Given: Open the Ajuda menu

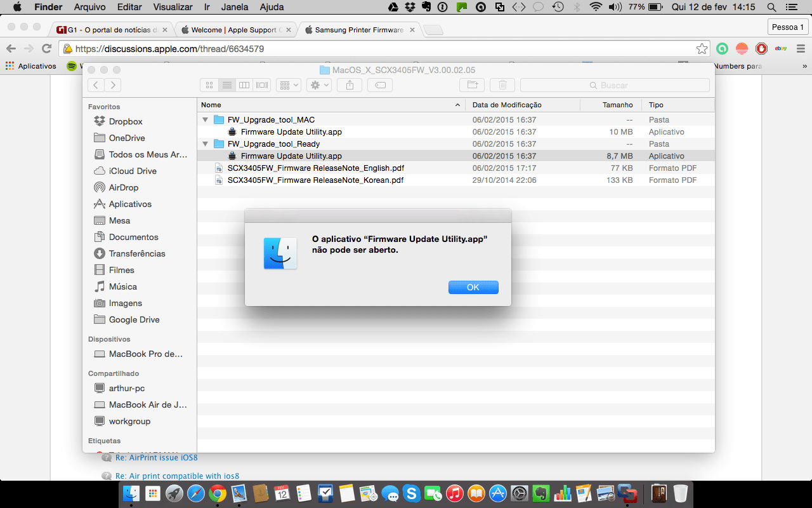Looking at the screenshot, I should point(272,7).
